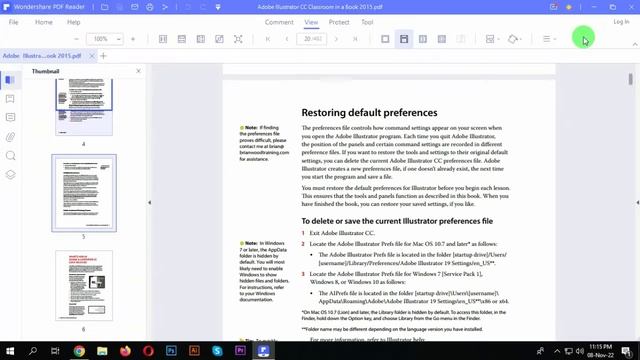This screenshot has width=640, height=360.
Task: Click the Log In link
Action: point(621,22)
